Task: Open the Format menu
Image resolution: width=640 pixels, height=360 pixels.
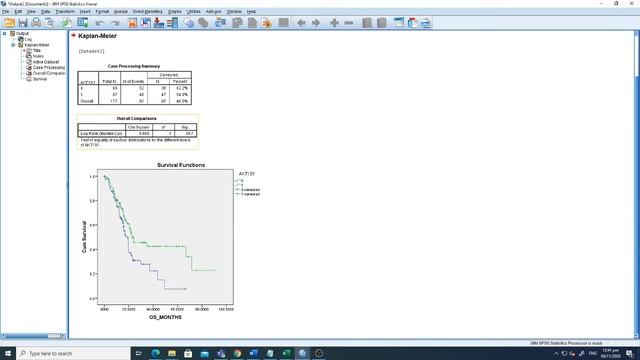Action: pos(102,11)
